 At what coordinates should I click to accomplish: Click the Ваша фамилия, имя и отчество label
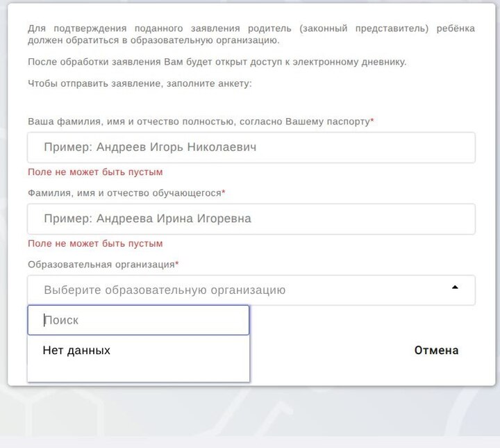(x=201, y=122)
